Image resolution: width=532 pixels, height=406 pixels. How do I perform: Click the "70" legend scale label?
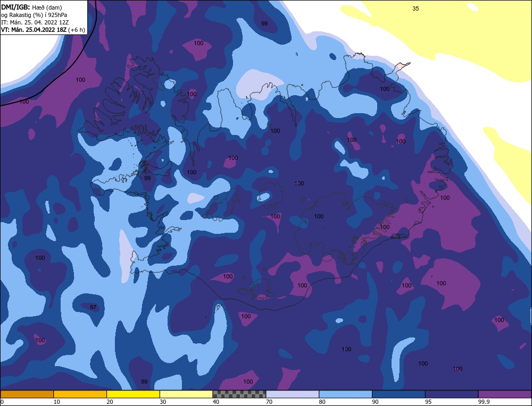click(269, 402)
